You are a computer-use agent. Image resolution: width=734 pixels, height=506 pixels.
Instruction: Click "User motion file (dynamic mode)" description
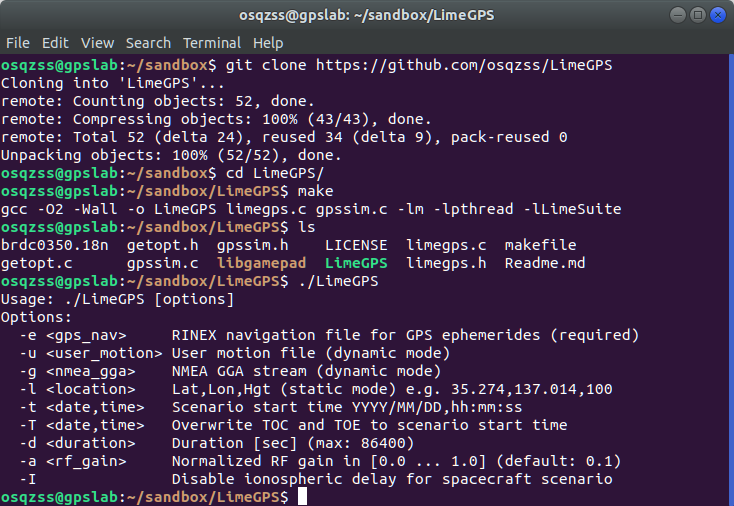311,353
